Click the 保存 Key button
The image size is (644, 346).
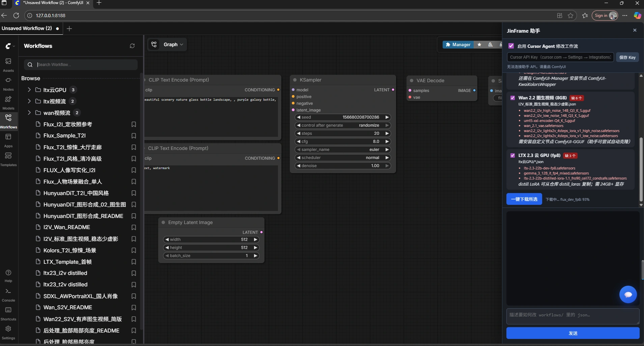(627, 57)
